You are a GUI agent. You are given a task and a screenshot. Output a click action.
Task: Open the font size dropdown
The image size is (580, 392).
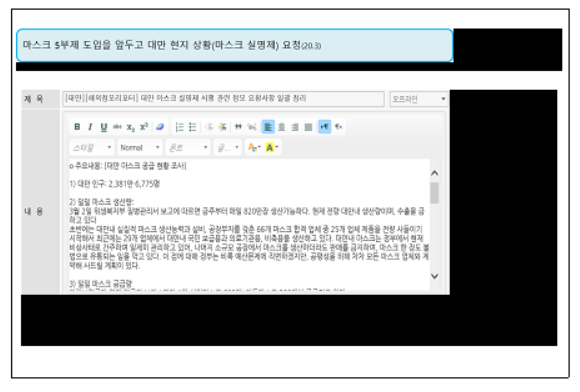pos(227,148)
